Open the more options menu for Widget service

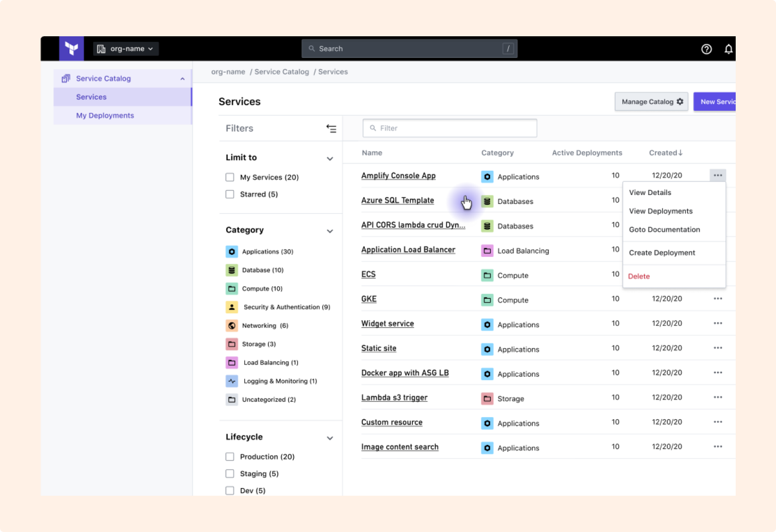pyautogui.click(x=718, y=323)
